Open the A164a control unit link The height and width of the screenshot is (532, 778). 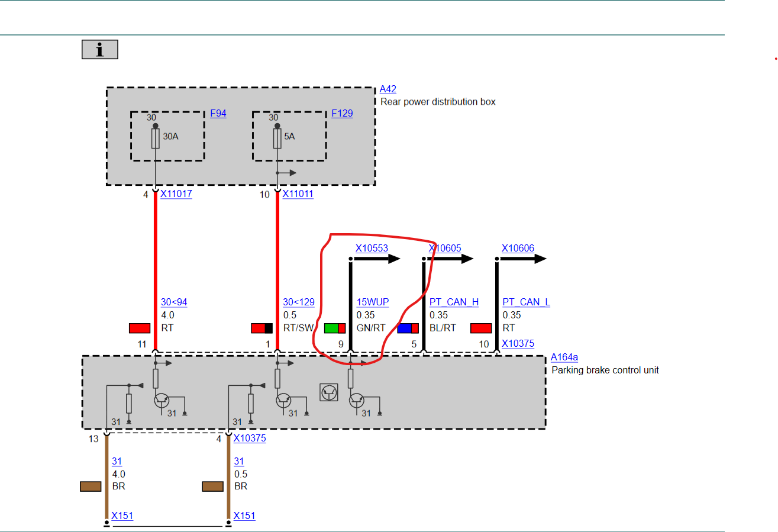click(564, 357)
